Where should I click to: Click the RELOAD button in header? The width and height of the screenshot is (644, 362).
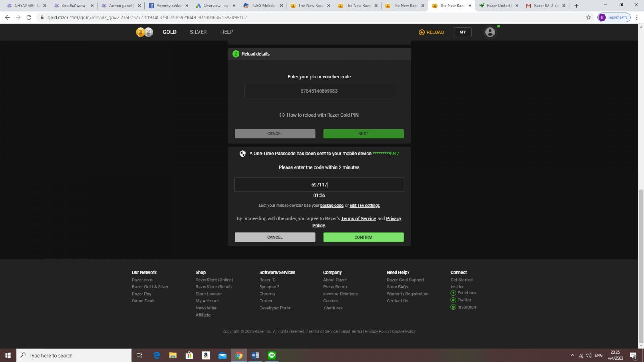[x=431, y=32]
